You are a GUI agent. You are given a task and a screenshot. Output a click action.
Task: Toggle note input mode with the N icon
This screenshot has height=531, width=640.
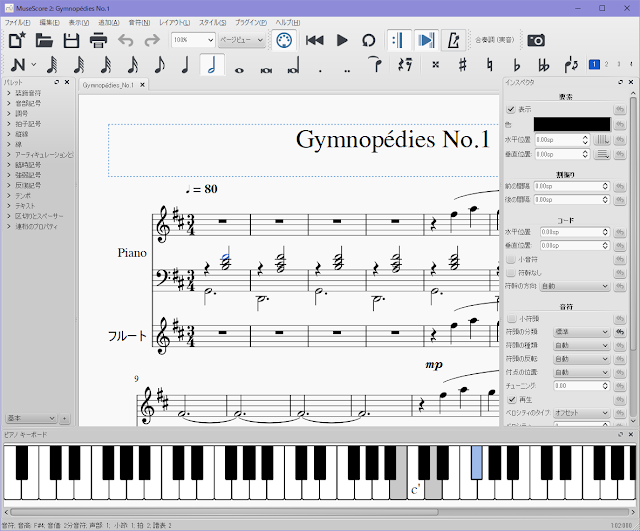tap(18, 64)
